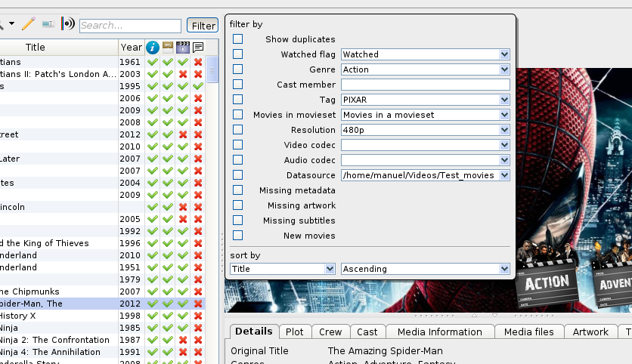The image size is (632, 364).
Task: Click the red trailer cross in the 2003 row
Action: click(x=183, y=74)
